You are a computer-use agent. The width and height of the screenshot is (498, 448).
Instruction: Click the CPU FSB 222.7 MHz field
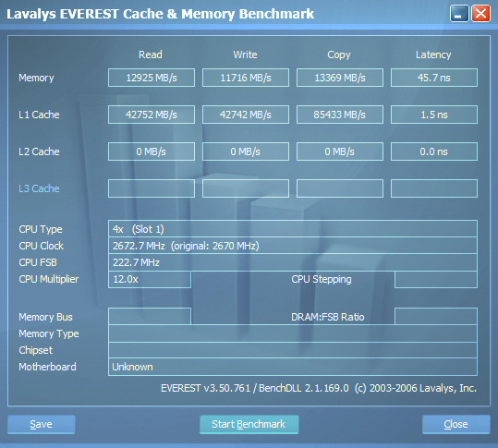click(x=293, y=262)
